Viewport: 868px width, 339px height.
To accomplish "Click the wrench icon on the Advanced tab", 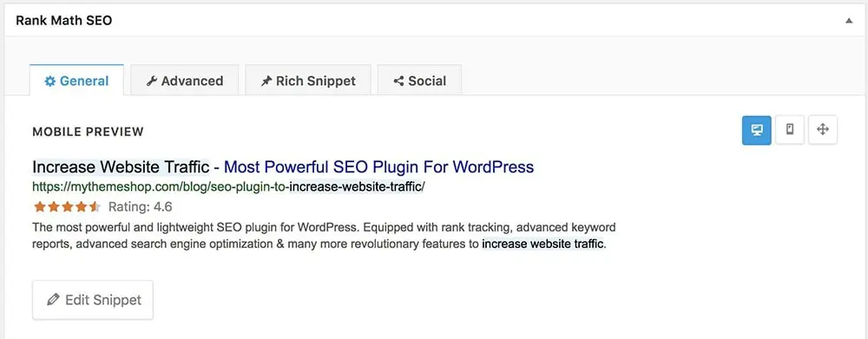I will pyautogui.click(x=152, y=81).
